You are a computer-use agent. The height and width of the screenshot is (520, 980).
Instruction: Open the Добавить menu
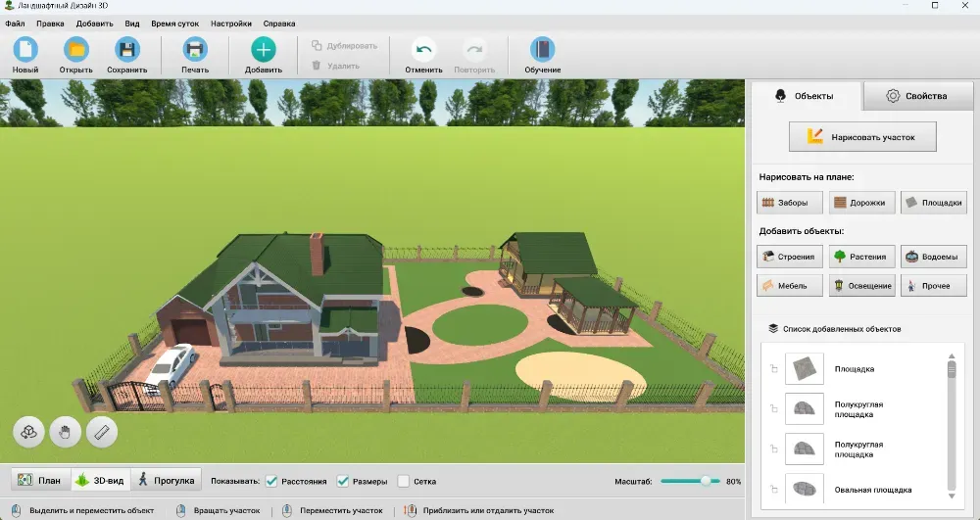[94, 24]
